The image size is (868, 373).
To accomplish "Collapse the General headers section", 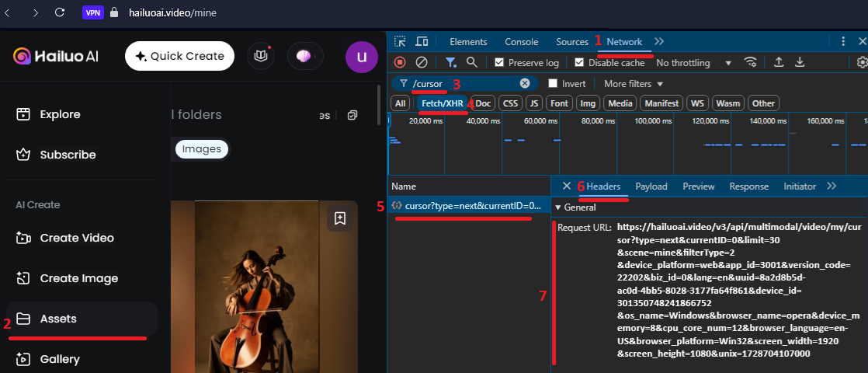I will point(558,207).
